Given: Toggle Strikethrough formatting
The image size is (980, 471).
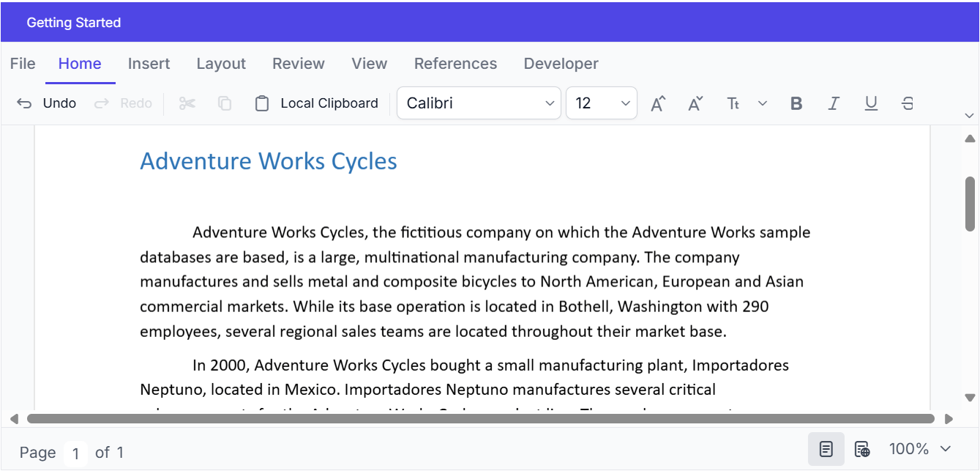Looking at the screenshot, I should [x=908, y=103].
